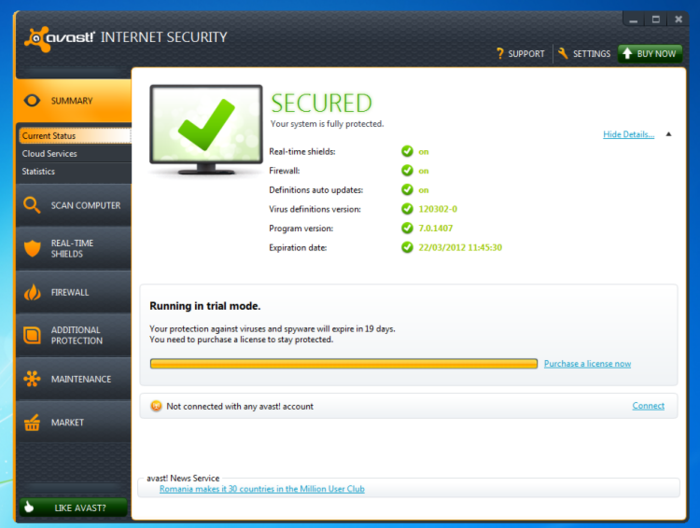Click the expiration date 22/03/2012 11:45:30

pyautogui.click(x=460, y=247)
